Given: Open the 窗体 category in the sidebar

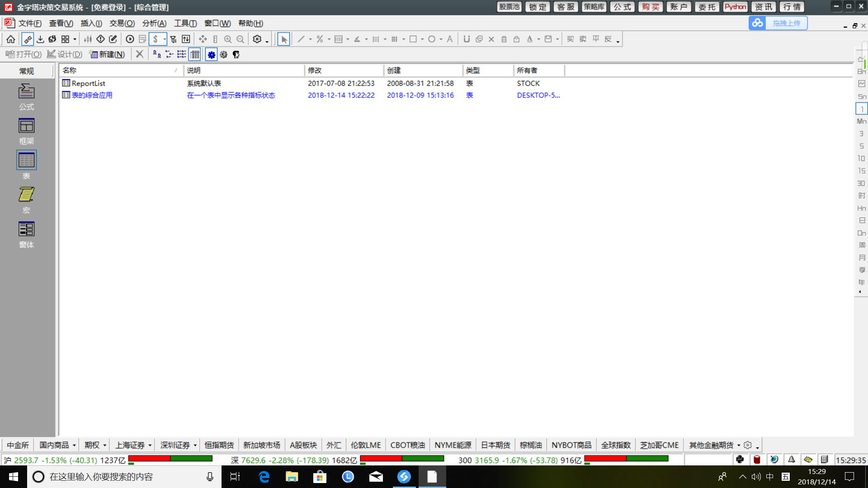Looking at the screenshot, I should pos(26,235).
